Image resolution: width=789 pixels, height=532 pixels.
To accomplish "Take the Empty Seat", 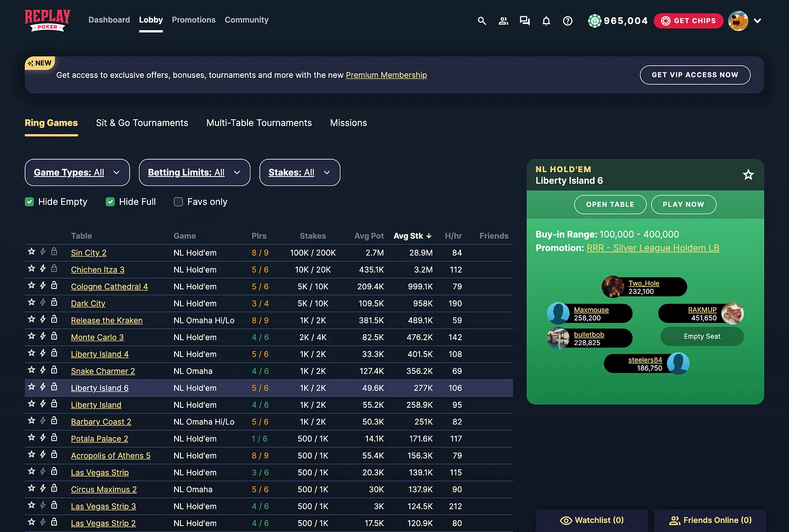I will [702, 336].
